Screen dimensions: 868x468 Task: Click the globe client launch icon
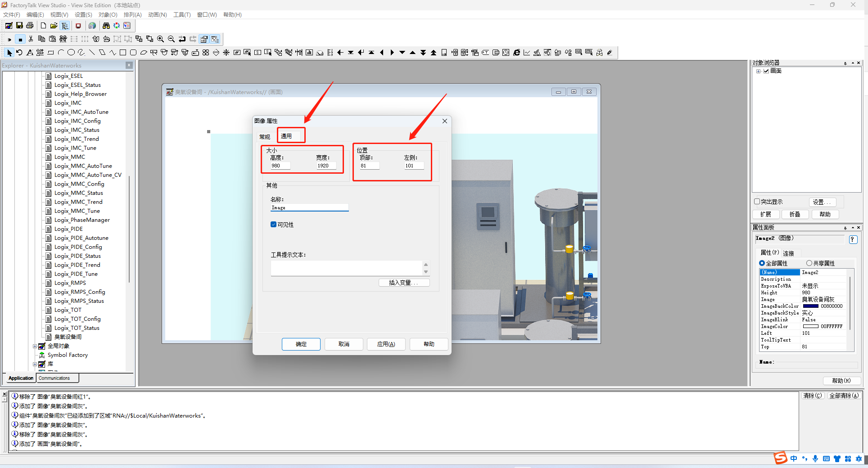(92, 26)
